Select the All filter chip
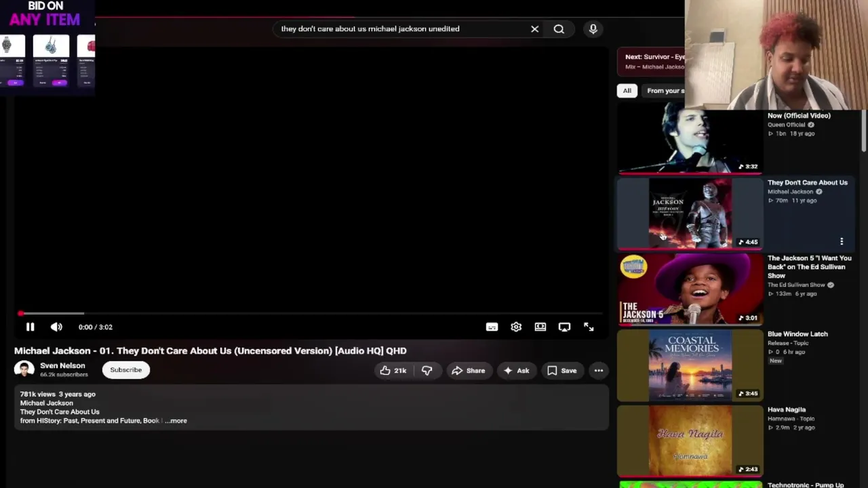This screenshot has height=488, width=868. 627,91
